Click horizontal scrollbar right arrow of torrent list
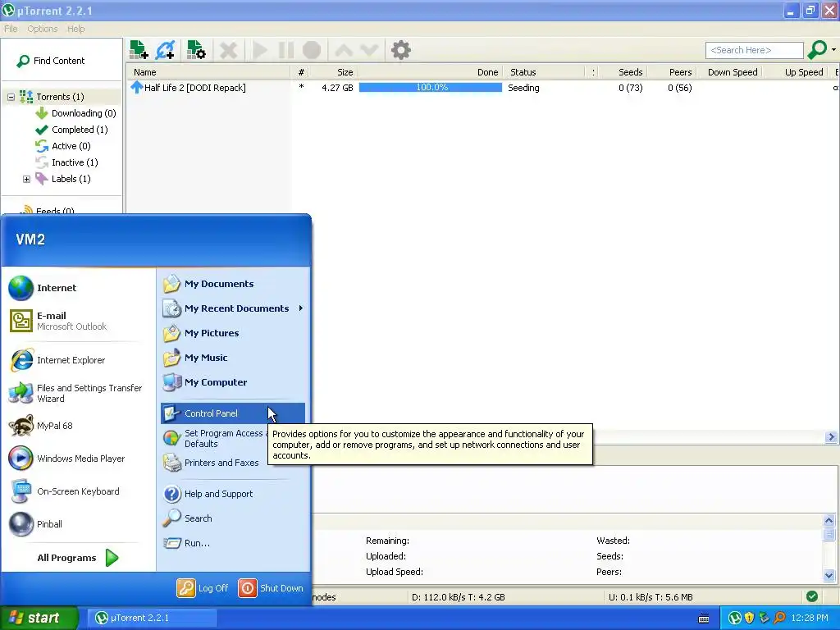The image size is (840, 630). tap(832, 437)
